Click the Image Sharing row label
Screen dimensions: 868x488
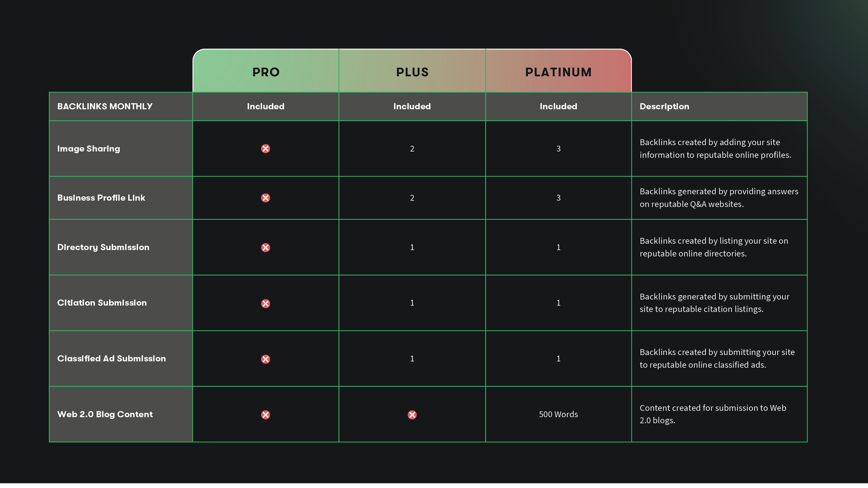(x=89, y=149)
